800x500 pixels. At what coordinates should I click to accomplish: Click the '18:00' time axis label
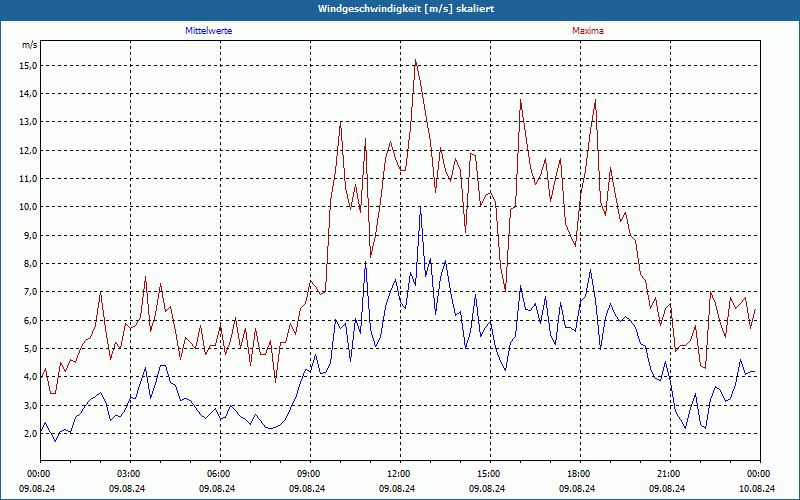point(578,474)
